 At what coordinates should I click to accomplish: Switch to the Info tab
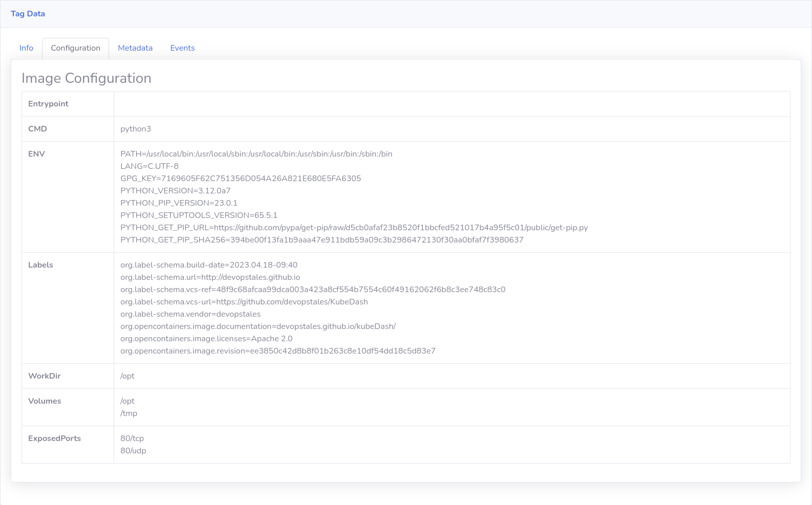coord(26,48)
